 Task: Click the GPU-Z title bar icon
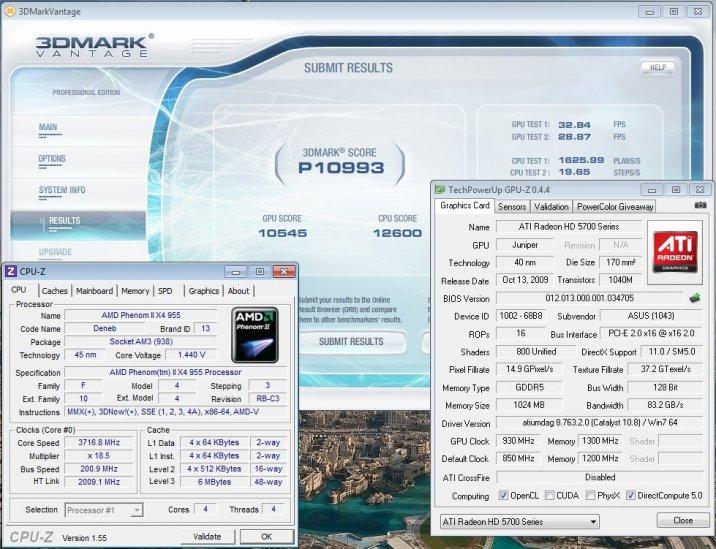440,190
